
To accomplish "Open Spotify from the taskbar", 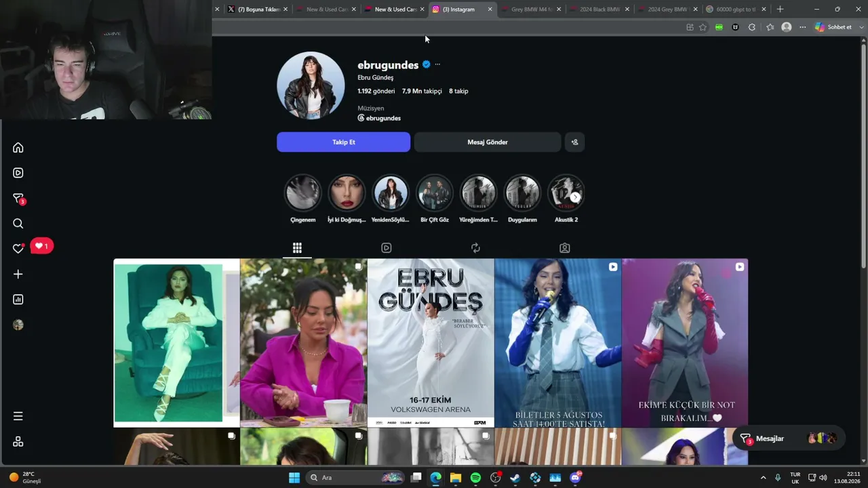I will coord(475,478).
